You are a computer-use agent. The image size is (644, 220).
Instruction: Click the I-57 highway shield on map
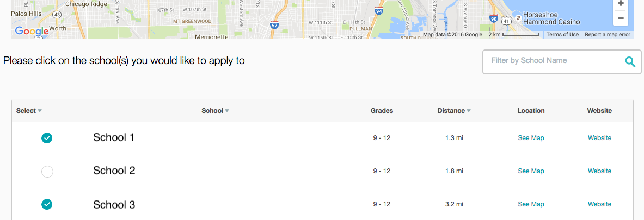tap(274, 24)
